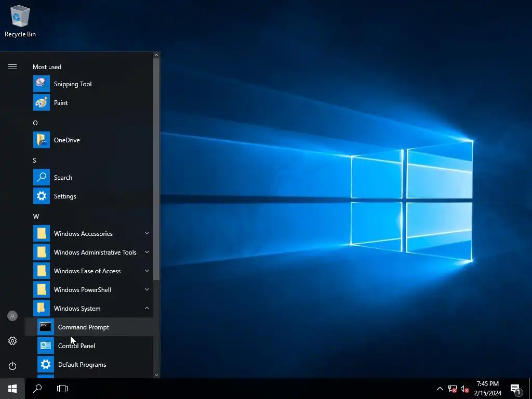This screenshot has height=399, width=532.
Task: Click the Most used header
Action: pos(47,67)
